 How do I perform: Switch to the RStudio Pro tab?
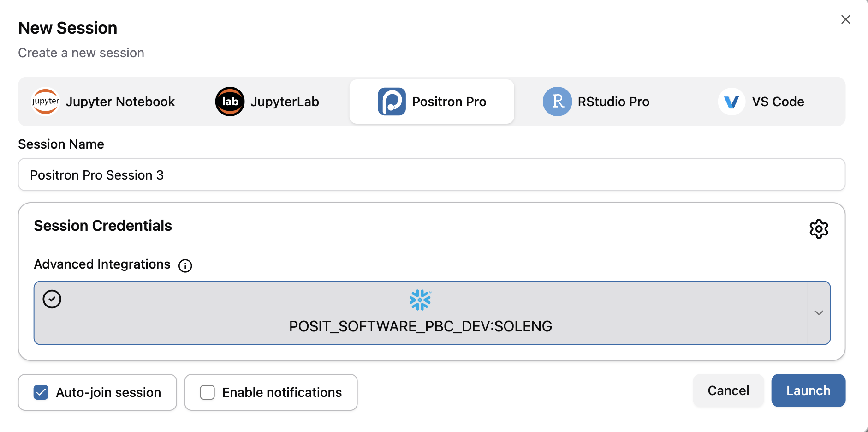pos(613,102)
